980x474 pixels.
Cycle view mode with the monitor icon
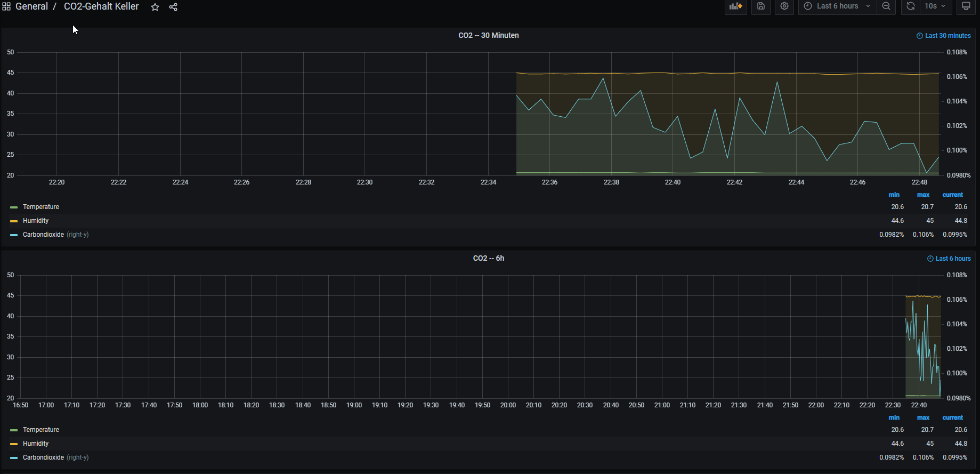[x=966, y=6]
